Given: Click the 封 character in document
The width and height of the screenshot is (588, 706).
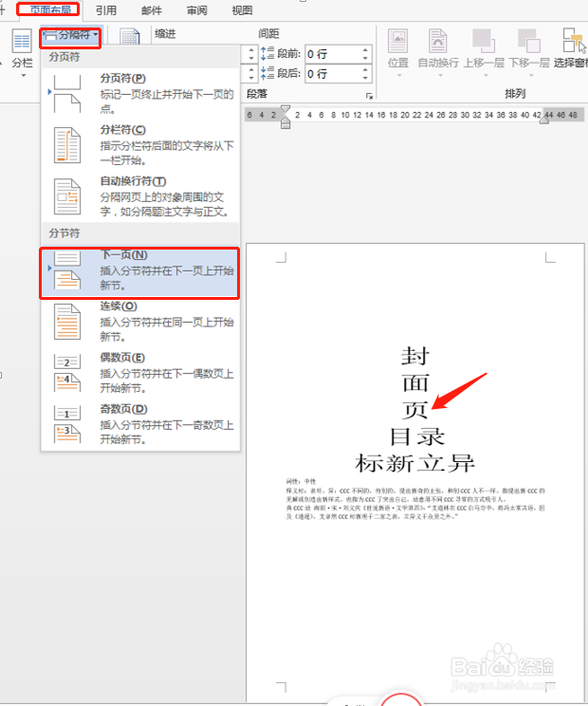Looking at the screenshot, I should click(414, 356).
